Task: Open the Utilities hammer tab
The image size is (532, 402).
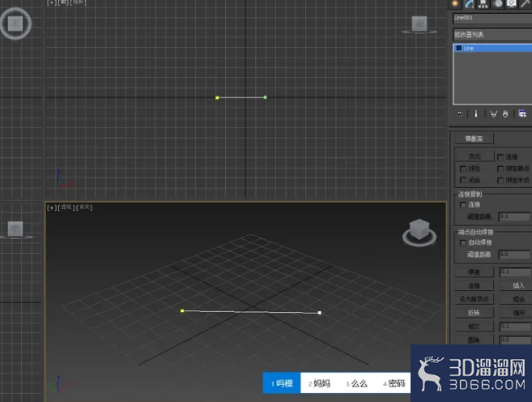Action: point(526,4)
